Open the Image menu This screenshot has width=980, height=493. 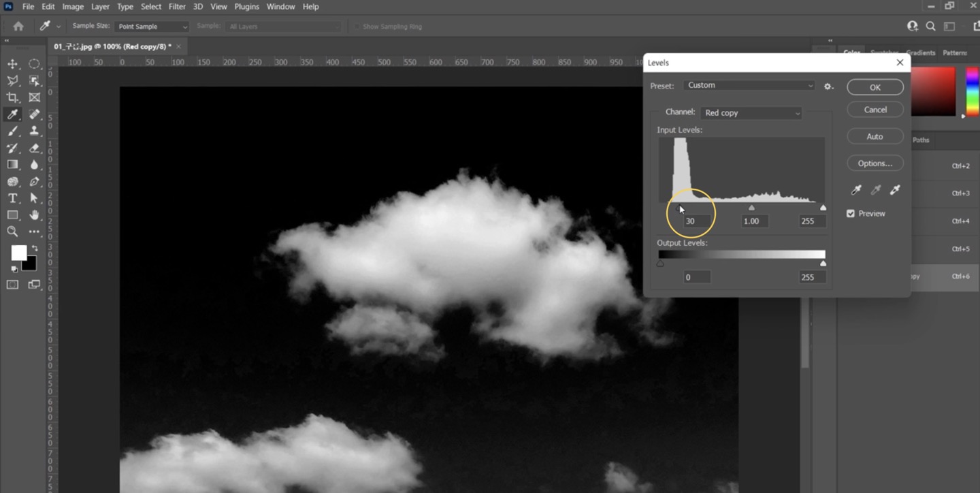point(73,7)
